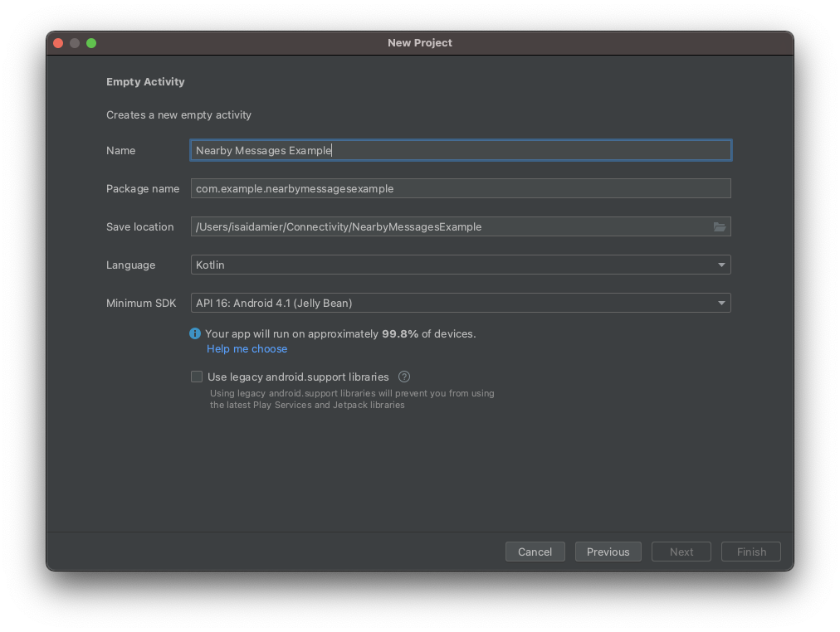Enable the Use legacy android.support libraries checkbox
840x632 pixels.
click(197, 377)
